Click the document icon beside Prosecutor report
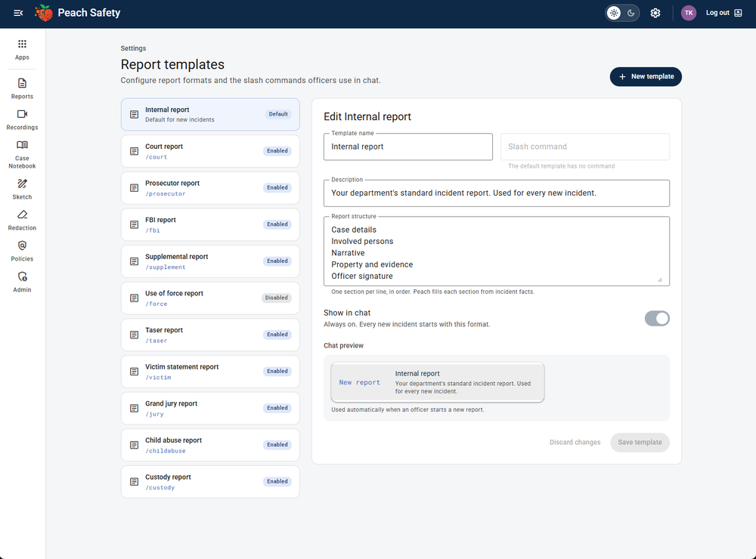 tap(135, 188)
